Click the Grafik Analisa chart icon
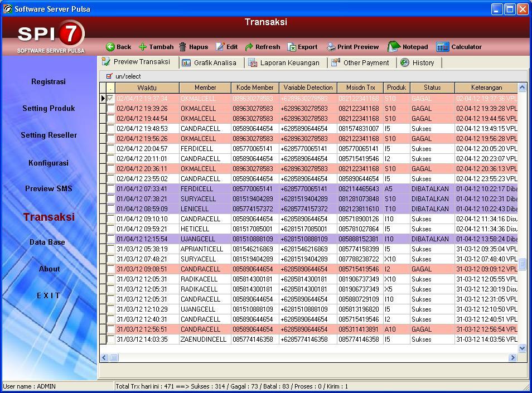Image resolution: width=532 pixels, height=393 pixels. click(186, 63)
